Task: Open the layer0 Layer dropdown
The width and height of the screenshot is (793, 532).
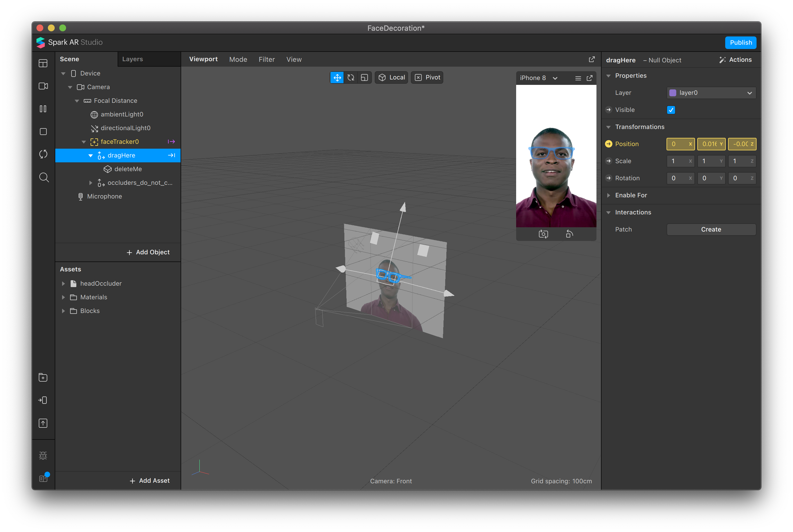Action: [711, 93]
